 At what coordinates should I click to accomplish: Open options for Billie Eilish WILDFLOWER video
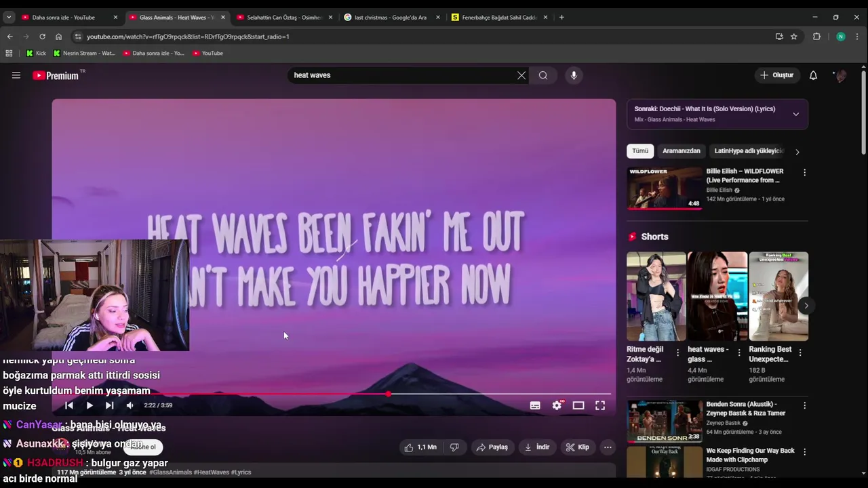pyautogui.click(x=805, y=173)
